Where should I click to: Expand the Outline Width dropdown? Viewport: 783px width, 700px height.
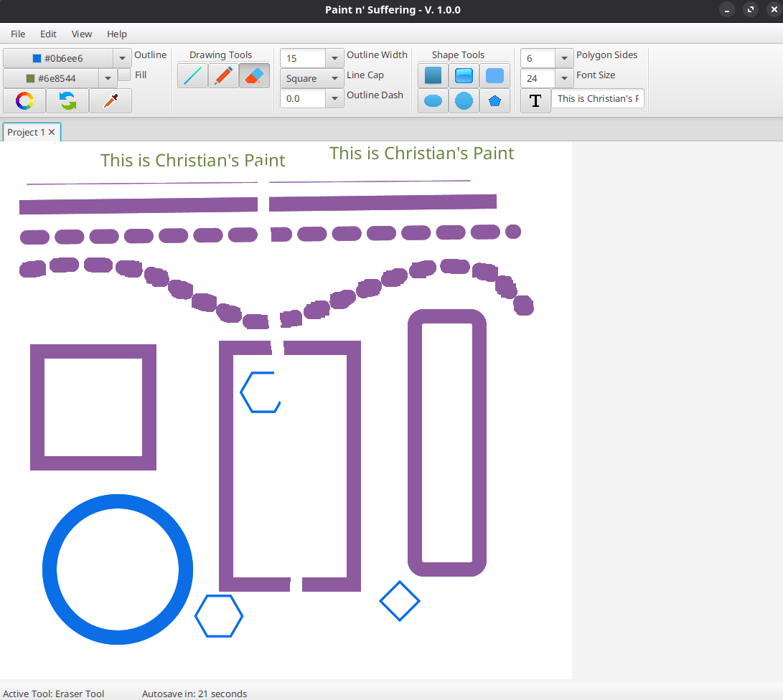(x=334, y=58)
